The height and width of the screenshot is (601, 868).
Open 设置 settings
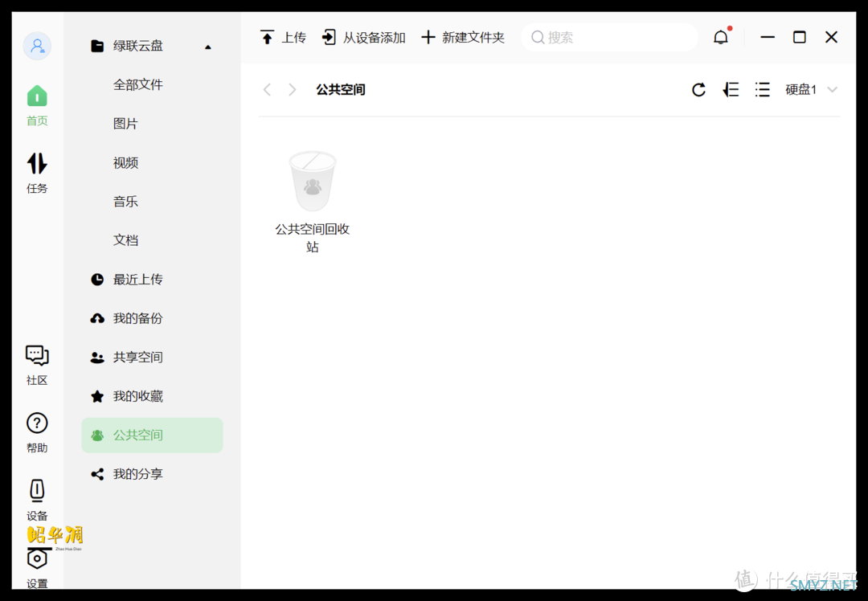37,568
